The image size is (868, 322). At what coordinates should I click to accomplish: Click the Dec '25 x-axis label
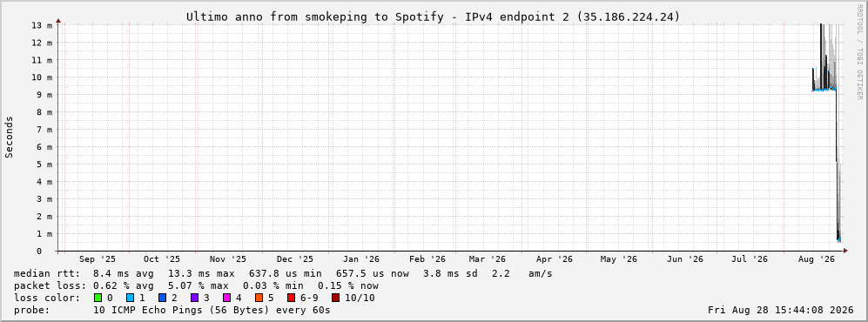click(295, 259)
